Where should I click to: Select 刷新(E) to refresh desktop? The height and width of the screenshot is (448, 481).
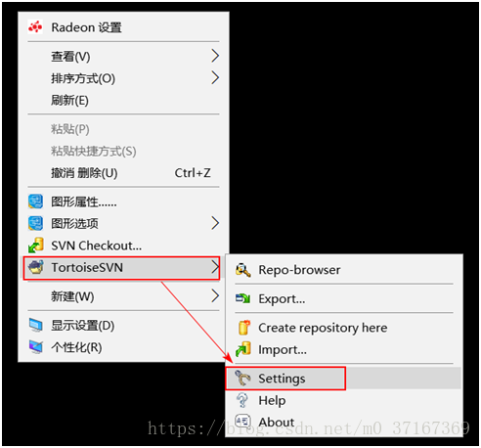pyautogui.click(x=123, y=100)
